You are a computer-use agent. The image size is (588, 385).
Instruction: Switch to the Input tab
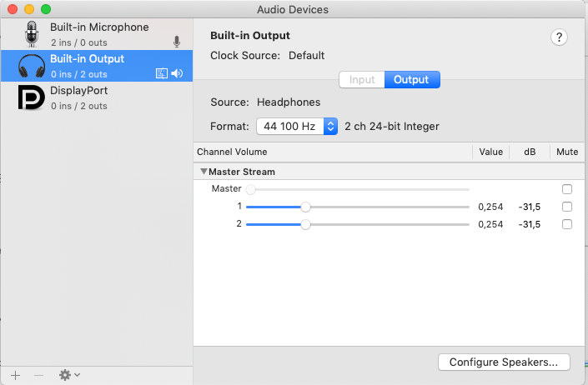click(x=361, y=80)
